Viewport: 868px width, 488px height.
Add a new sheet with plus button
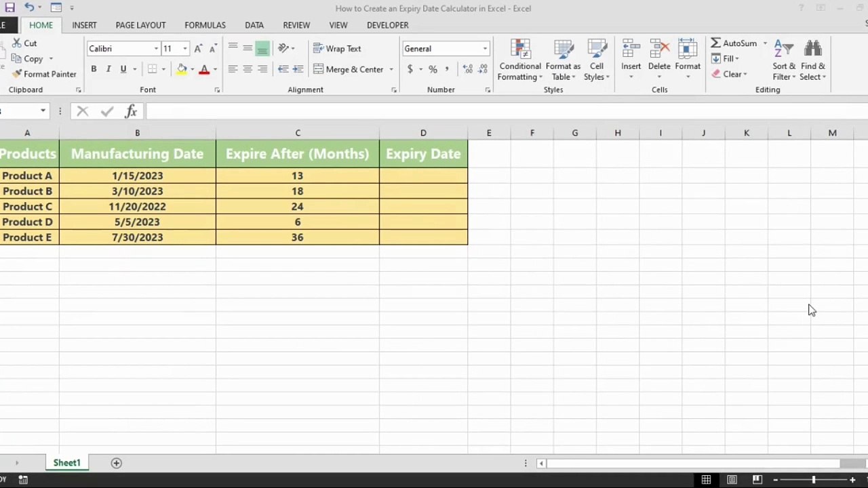point(116,463)
